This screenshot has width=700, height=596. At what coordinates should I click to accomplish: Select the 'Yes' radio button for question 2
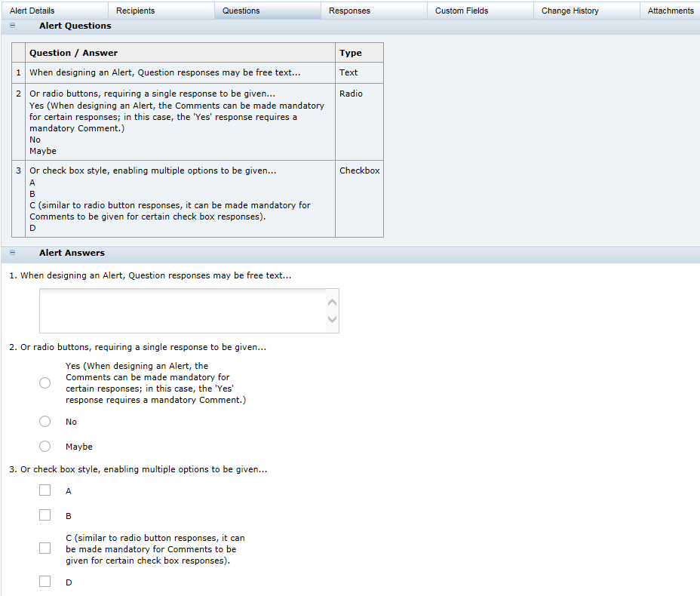[45, 382]
